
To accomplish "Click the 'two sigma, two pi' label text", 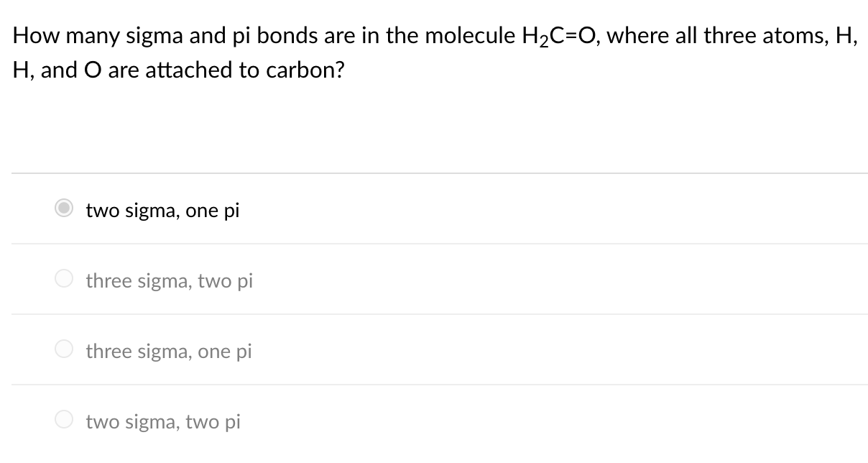I will coord(162,422).
